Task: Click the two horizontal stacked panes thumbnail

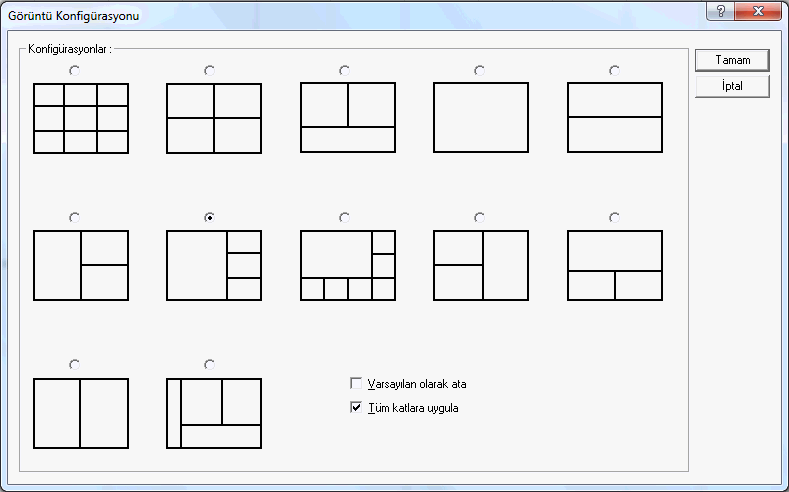Action: [x=615, y=117]
